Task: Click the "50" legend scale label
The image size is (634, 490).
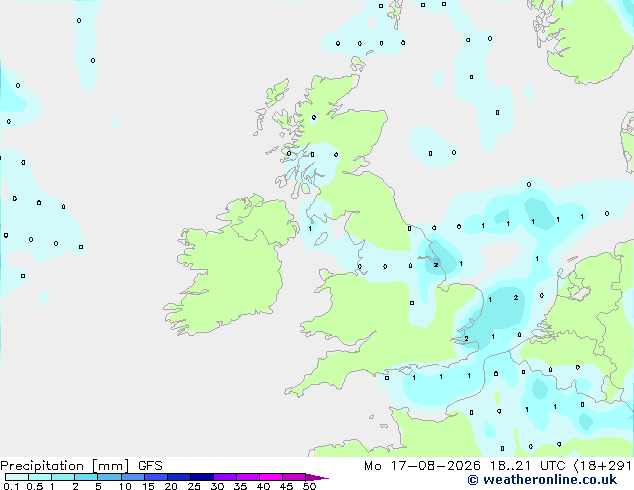Action: 309,486
